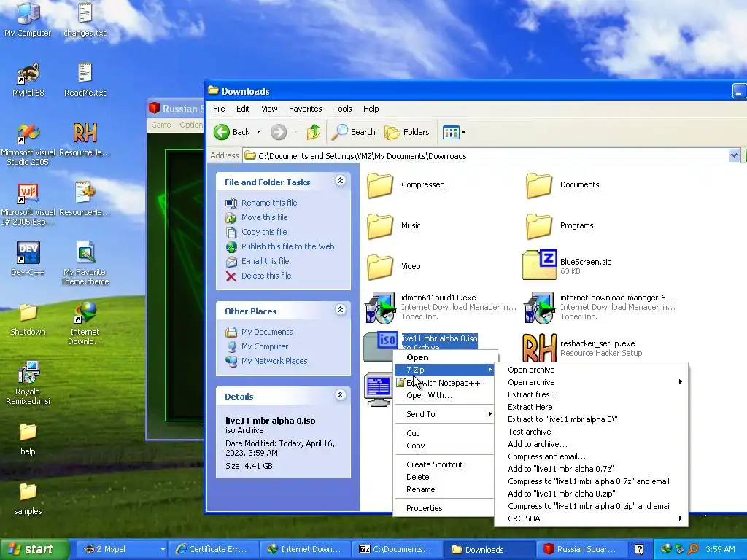
Task: Open My Favorite Theme.theme file
Action: click(x=85, y=263)
